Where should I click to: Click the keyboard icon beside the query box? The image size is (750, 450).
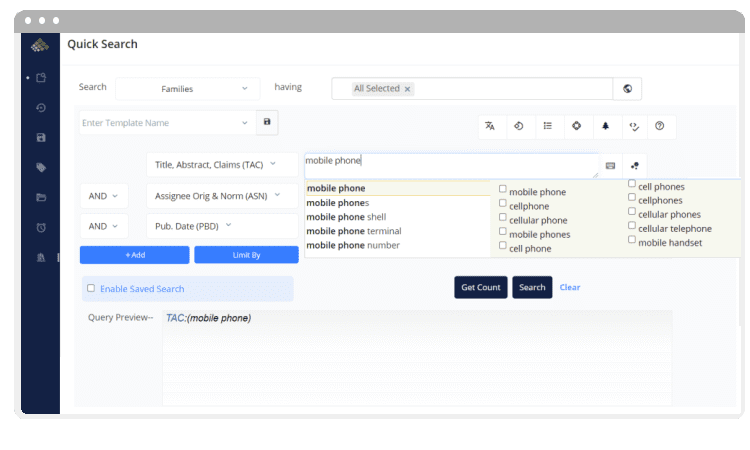pyautogui.click(x=610, y=165)
